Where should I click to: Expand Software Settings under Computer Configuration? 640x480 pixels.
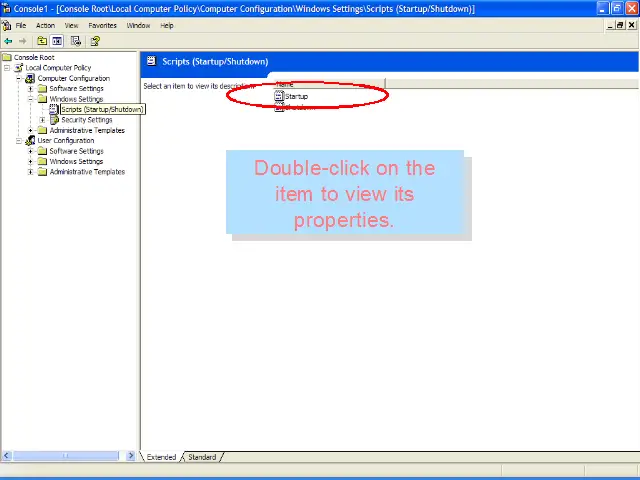pyautogui.click(x=30, y=89)
